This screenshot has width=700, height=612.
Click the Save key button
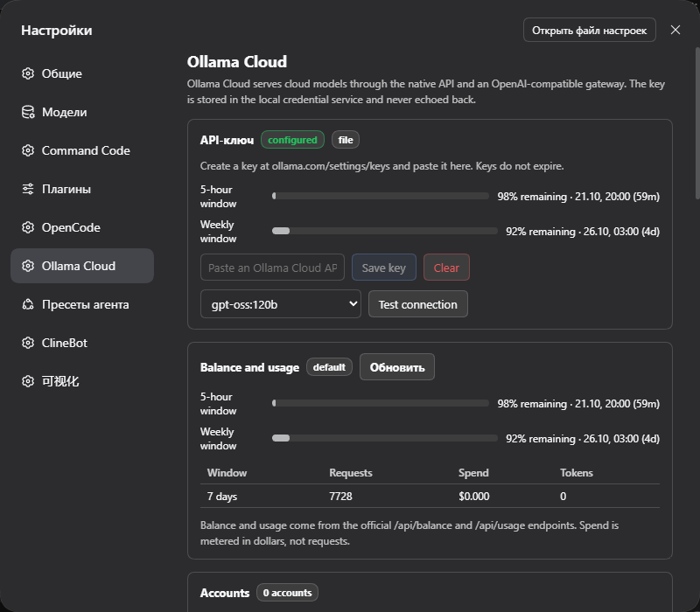pos(384,268)
